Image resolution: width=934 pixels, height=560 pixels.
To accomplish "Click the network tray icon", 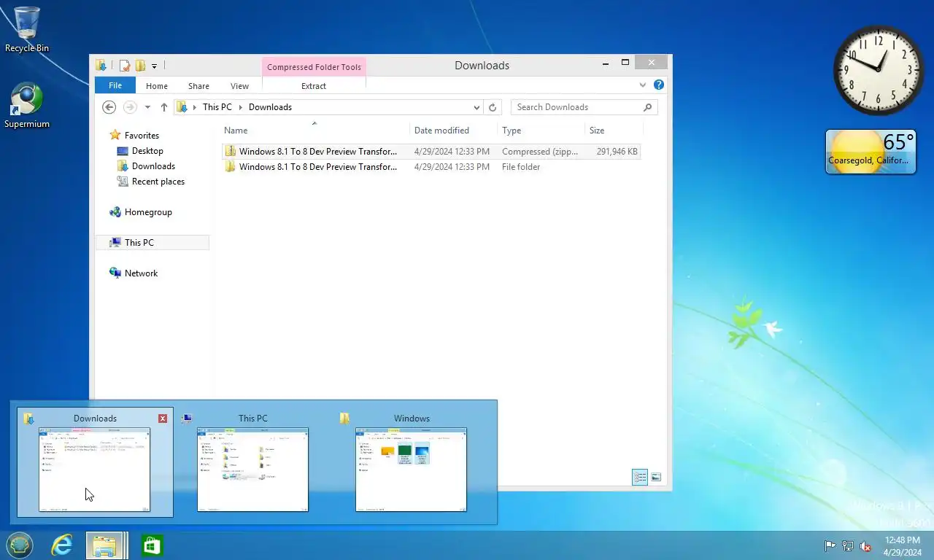I will click(848, 545).
